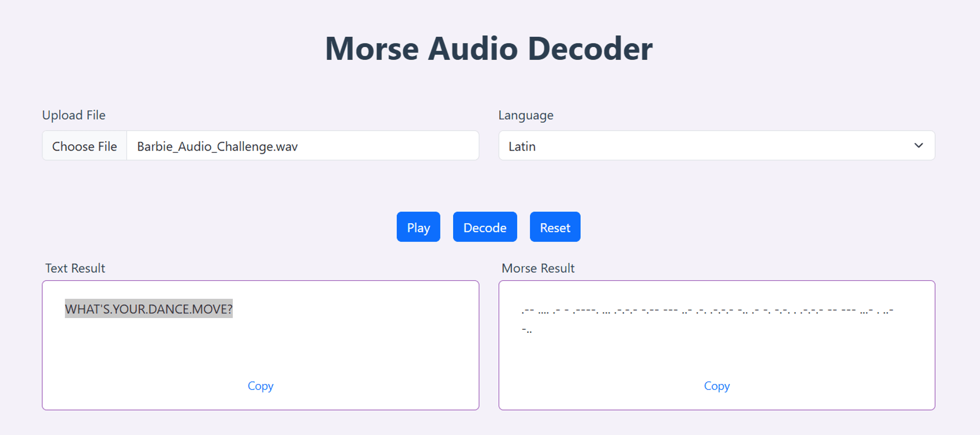Click the Barbie_Audio_Challenge.wav filename field
The height and width of the screenshot is (435, 980).
(303, 146)
